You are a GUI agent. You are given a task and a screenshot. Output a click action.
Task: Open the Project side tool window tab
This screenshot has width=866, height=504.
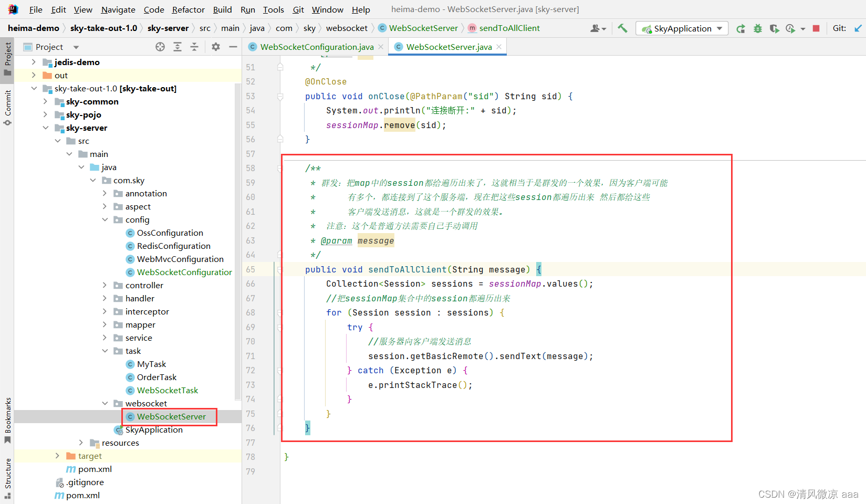tap(7, 59)
